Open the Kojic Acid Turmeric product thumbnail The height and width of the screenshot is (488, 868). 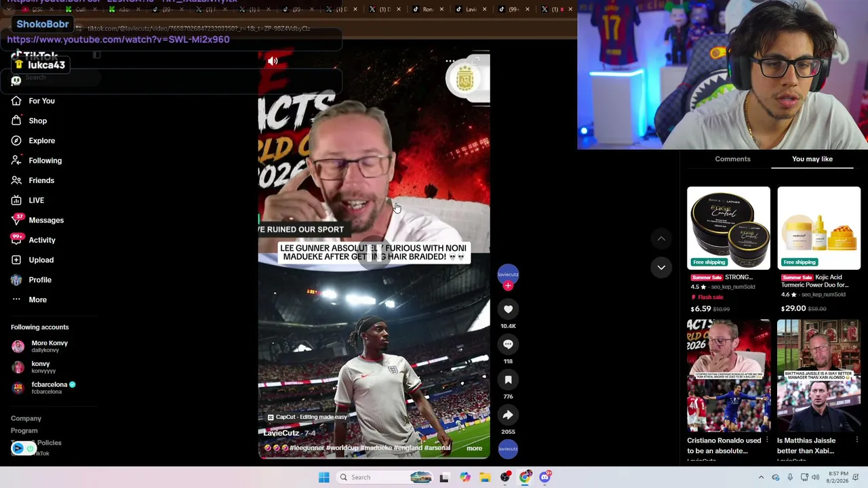click(x=819, y=228)
